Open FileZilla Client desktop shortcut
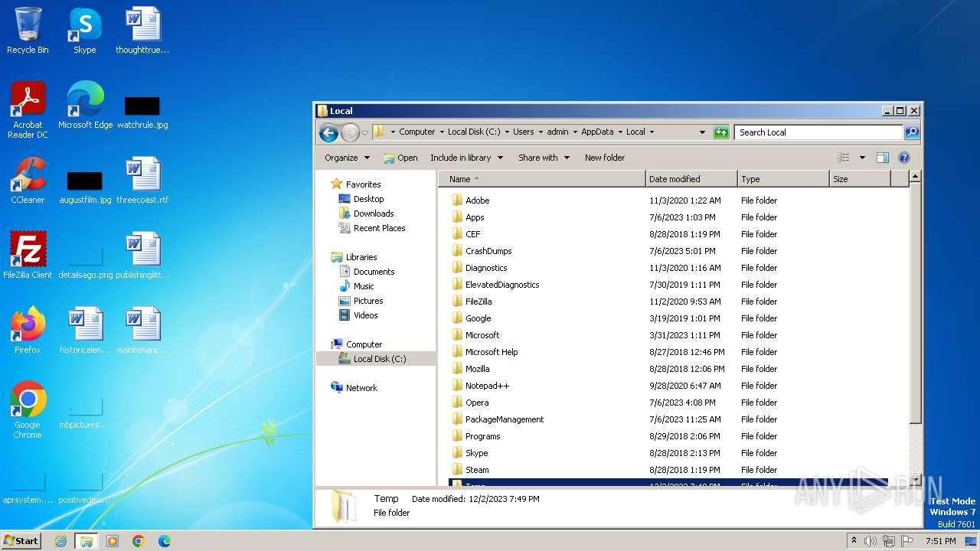 28,256
